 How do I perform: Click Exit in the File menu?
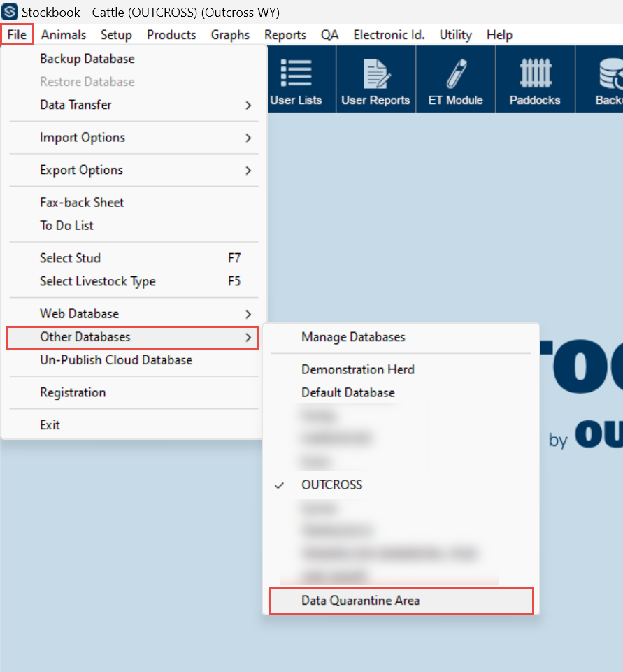50,425
